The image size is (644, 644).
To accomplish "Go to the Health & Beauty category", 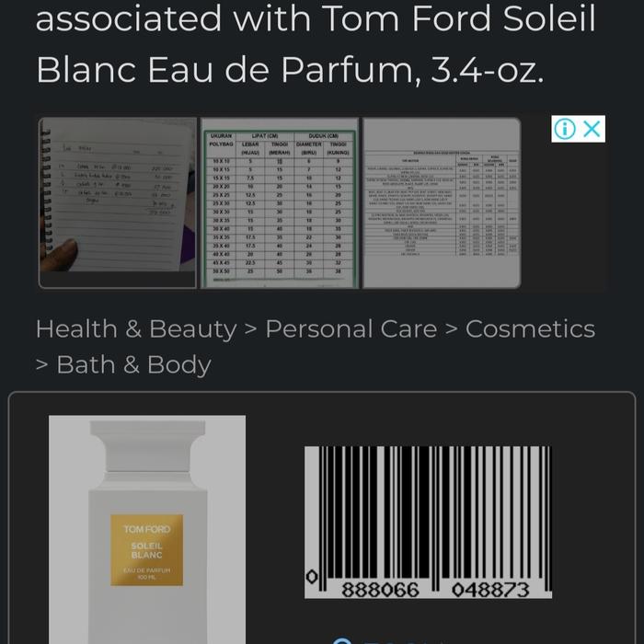I will point(135,329).
